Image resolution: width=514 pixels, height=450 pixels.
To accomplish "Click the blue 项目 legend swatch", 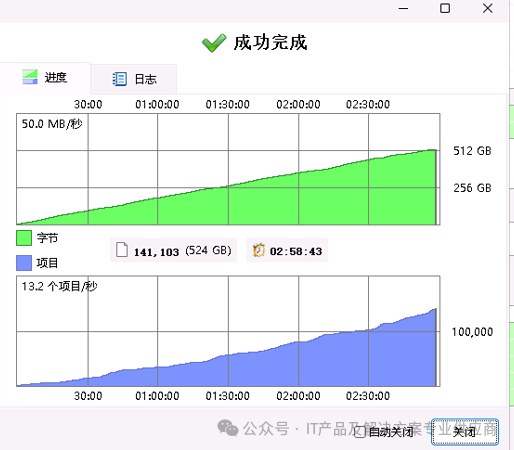I will pyautogui.click(x=24, y=263).
